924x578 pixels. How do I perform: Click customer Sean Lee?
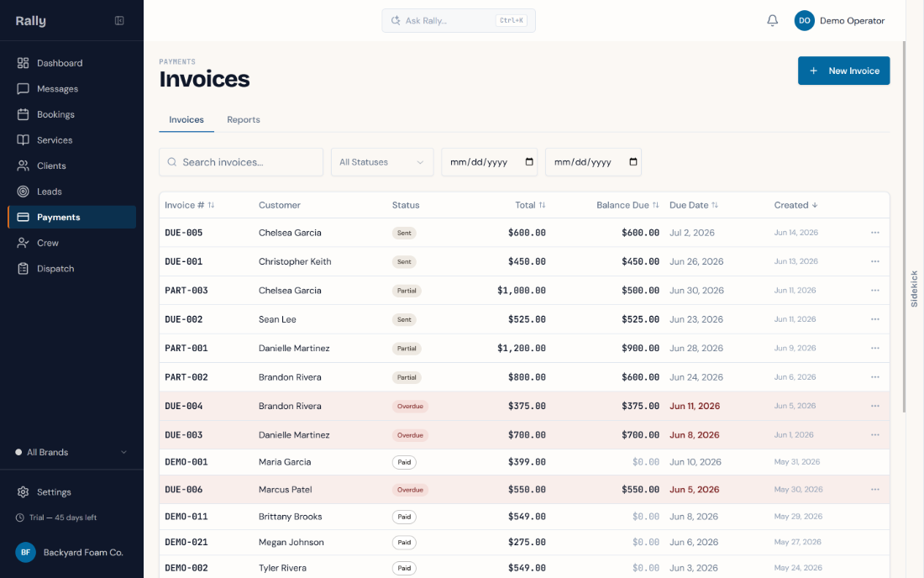pos(277,319)
